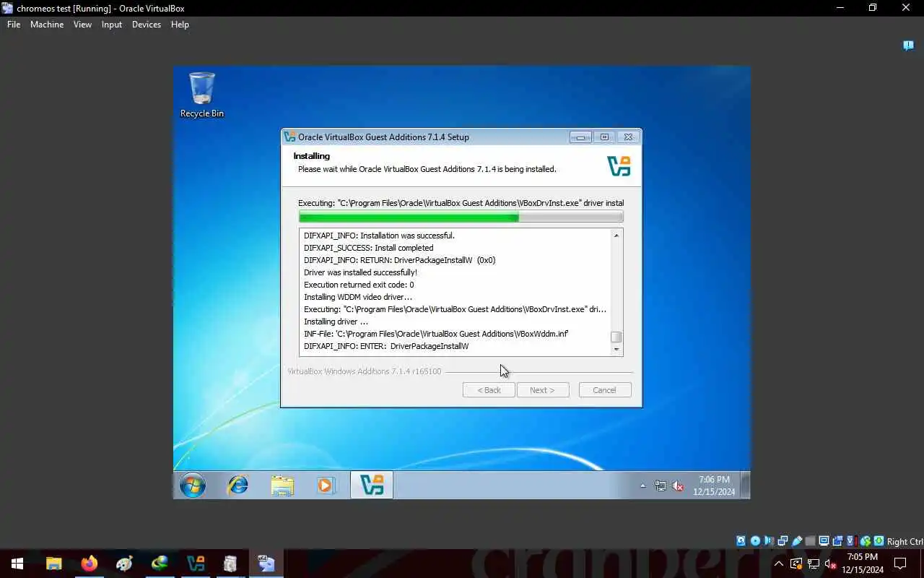The width and height of the screenshot is (924, 578).
Task: Click CPU virtualization status icon
Action: click(x=851, y=541)
